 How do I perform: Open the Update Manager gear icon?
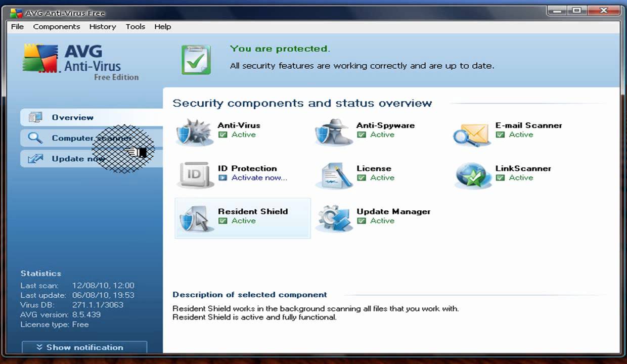point(334,218)
